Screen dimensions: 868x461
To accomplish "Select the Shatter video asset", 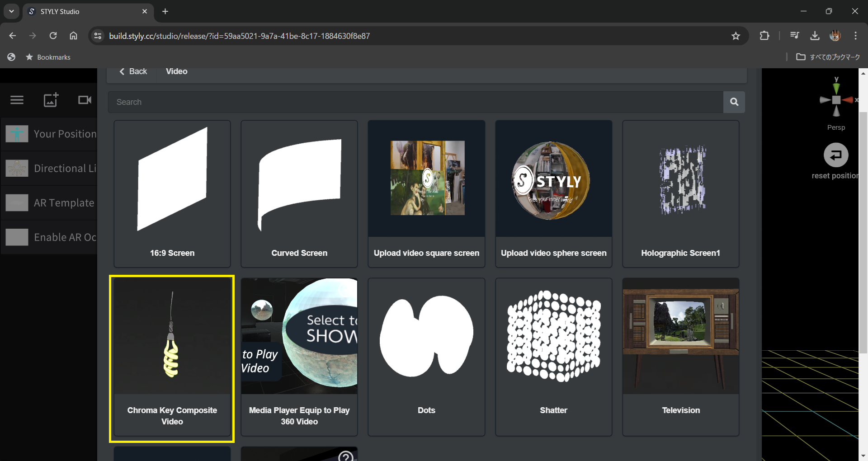I will tap(554, 357).
